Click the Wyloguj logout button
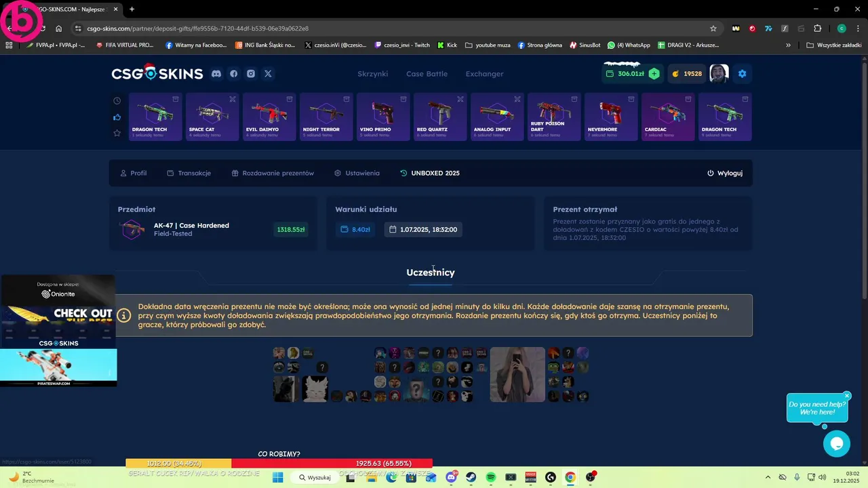This screenshot has height=488, width=868. (x=725, y=173)
